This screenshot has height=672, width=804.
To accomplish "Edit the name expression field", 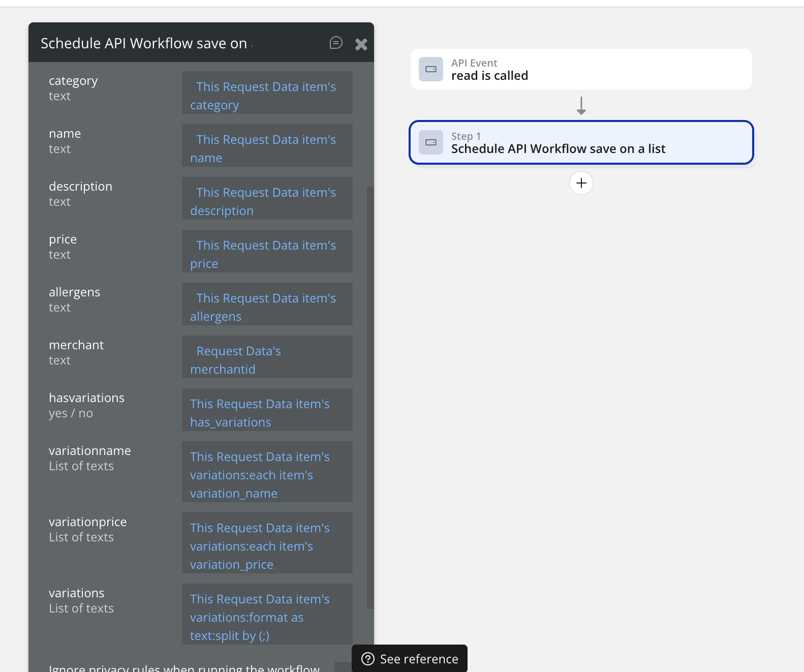I will click(267, 145).
